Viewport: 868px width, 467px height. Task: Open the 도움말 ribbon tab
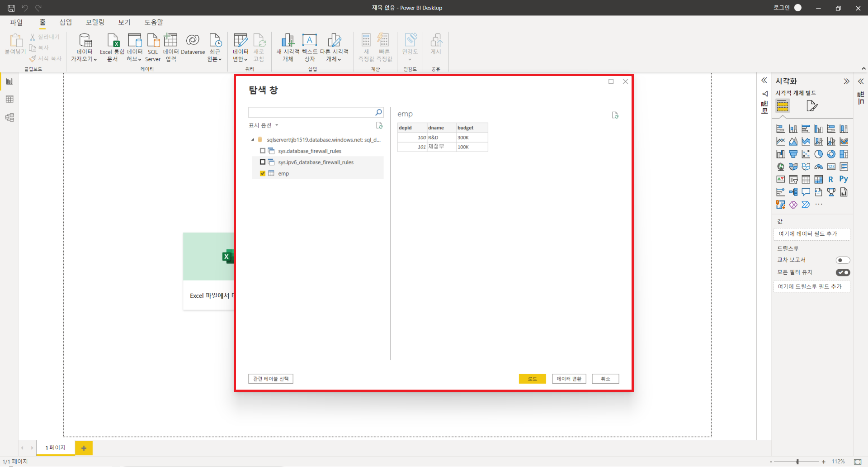point(154,22)
